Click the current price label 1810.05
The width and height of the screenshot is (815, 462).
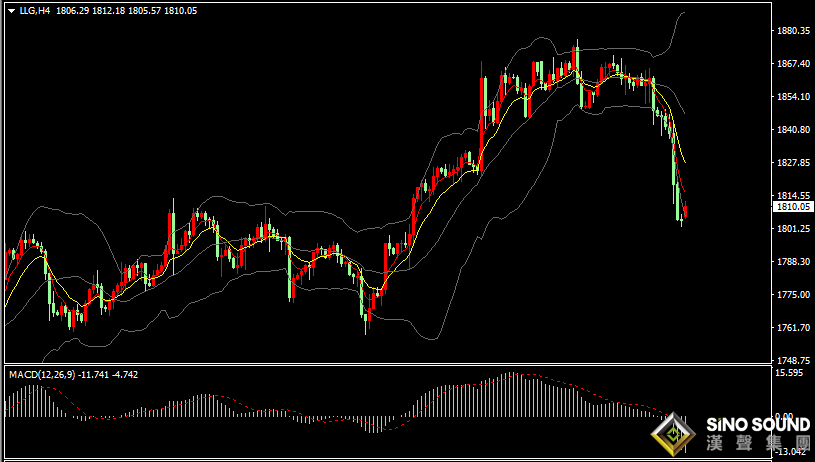(x=793, y=207)
